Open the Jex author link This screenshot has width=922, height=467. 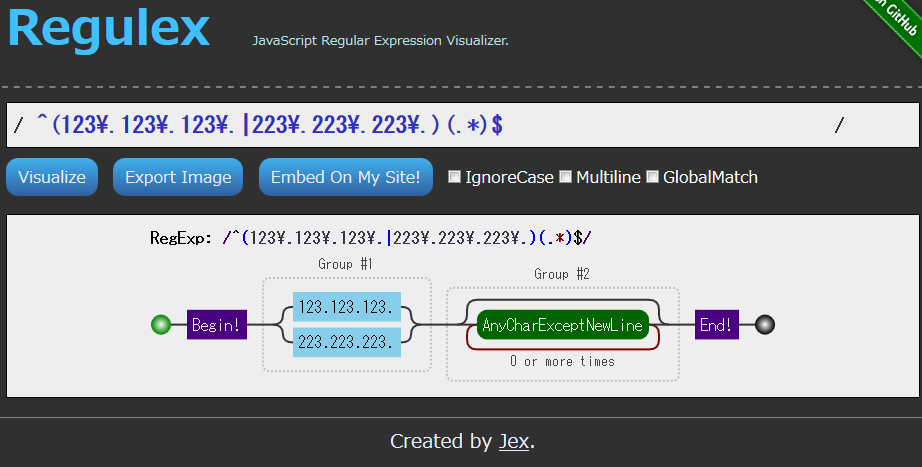coord(514,441)
